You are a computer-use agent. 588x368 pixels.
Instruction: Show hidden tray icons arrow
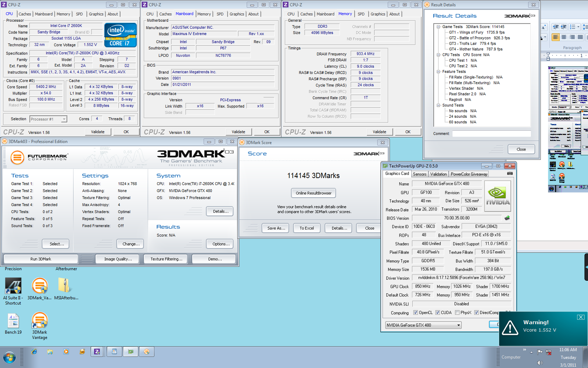531,352
